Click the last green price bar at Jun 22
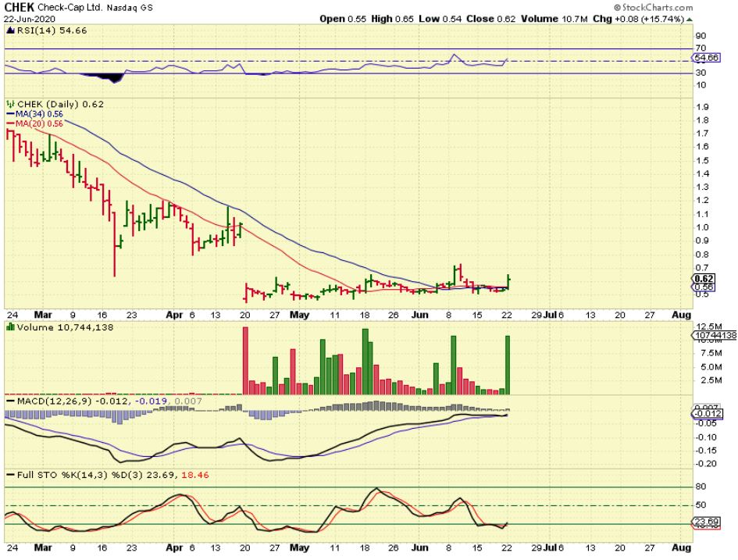The width and height of the screenshot is (738, 560). coord(508,282)
